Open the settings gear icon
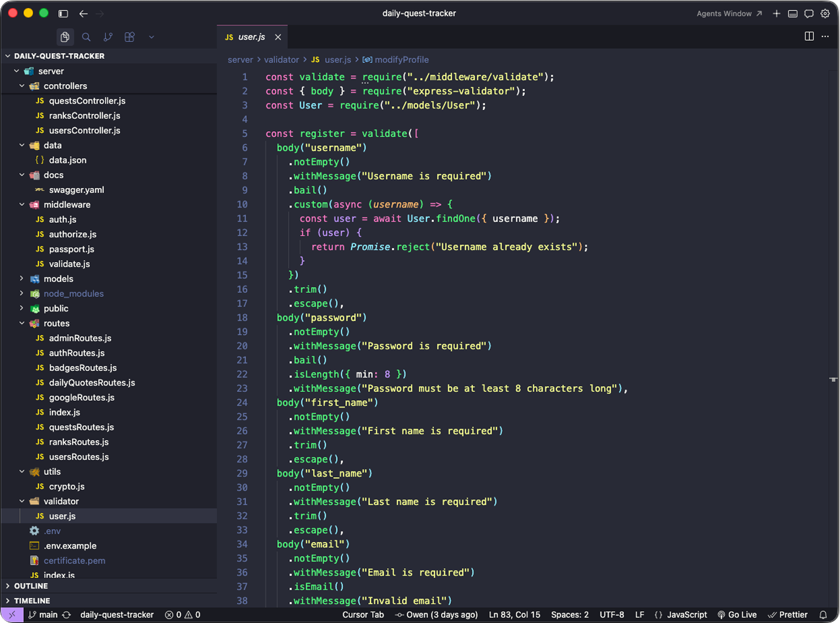 (825, 13)
